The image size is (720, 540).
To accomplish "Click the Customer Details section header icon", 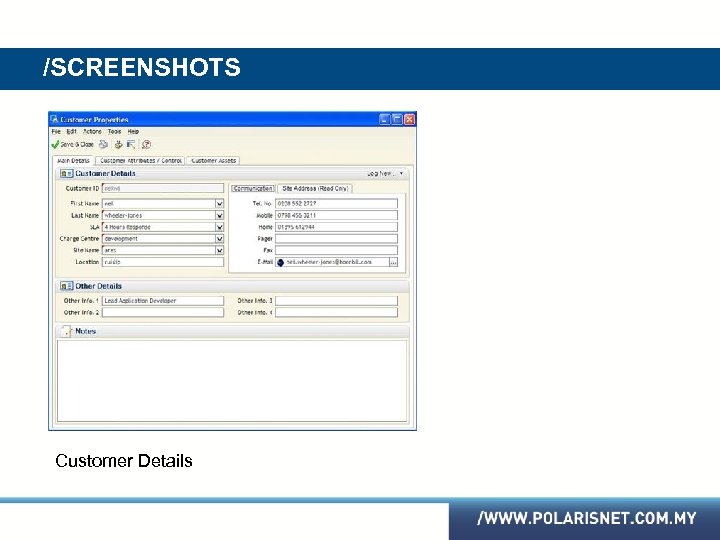I will [67, 174].
